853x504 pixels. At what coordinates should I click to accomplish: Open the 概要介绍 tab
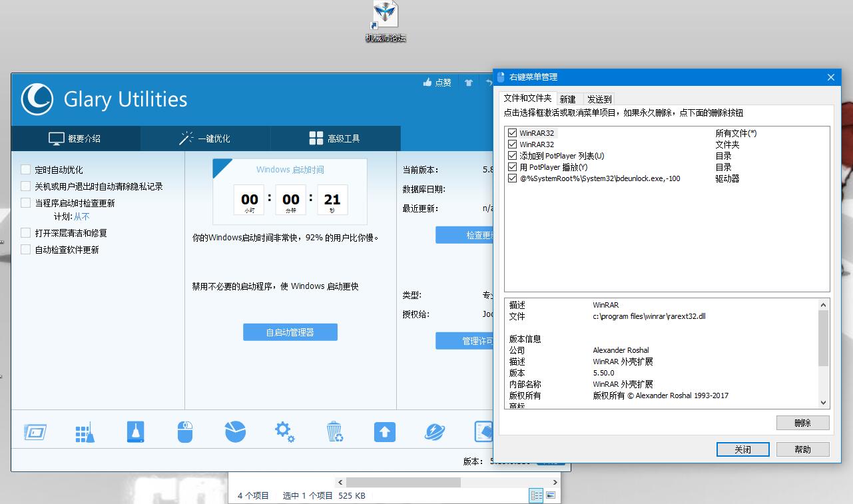pyautogui.click(x=76, y=138)
